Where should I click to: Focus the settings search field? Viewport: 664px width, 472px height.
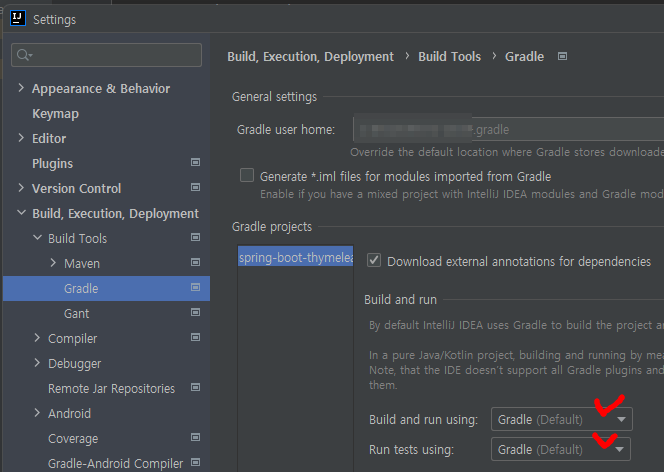(106, 55)
